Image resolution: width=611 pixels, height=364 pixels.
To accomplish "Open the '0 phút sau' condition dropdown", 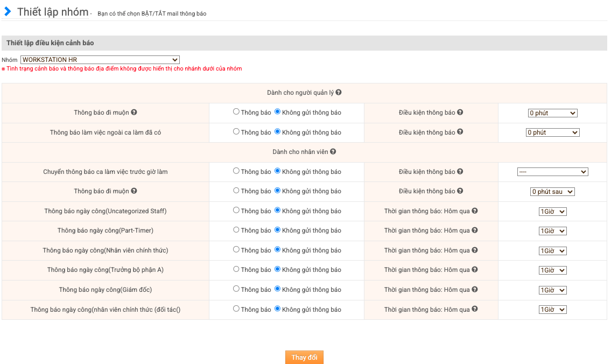I will pyautogui.click(x=552, y=192).
